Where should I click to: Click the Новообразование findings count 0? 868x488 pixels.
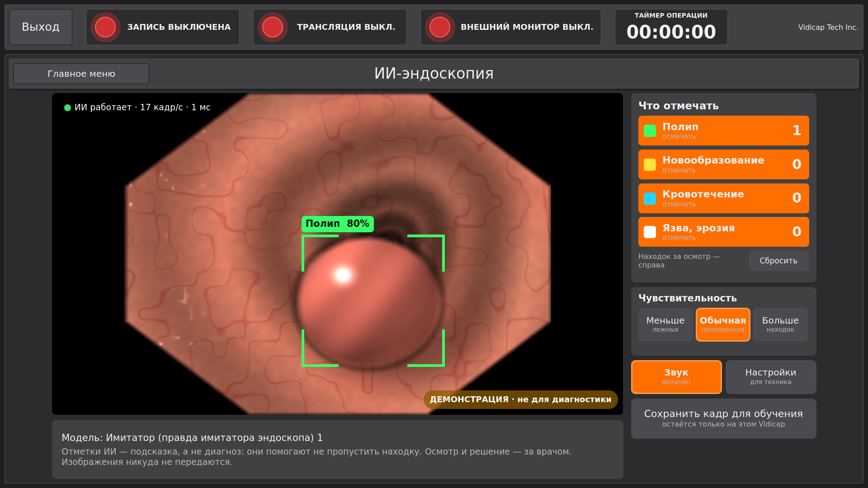pos(797,164)
